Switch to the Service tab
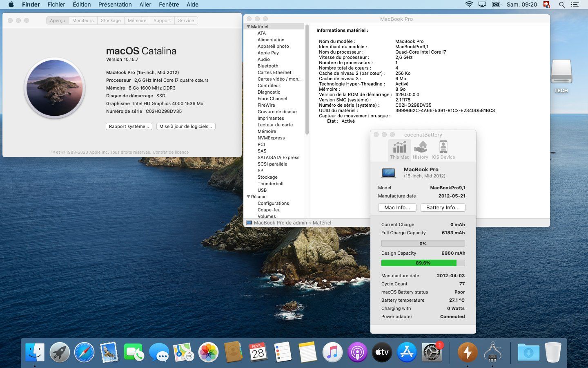This screenshot has width=588, height=368. 186,20
